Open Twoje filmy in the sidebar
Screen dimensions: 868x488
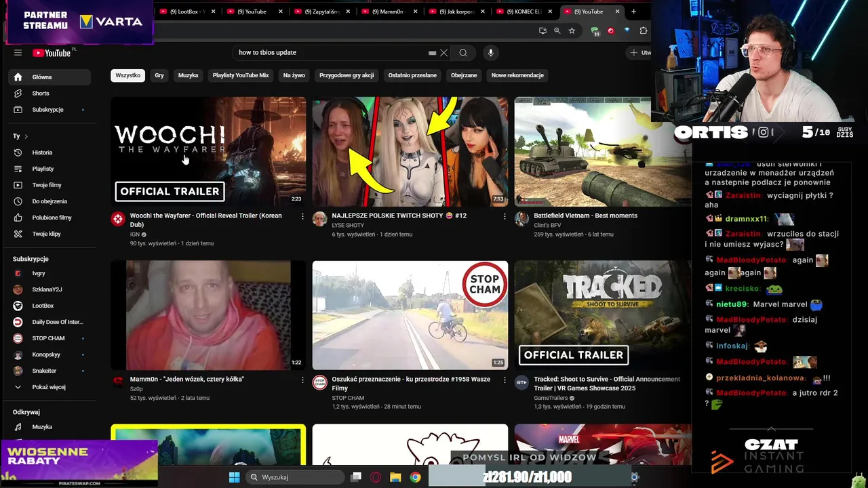(x=50, y=185)
